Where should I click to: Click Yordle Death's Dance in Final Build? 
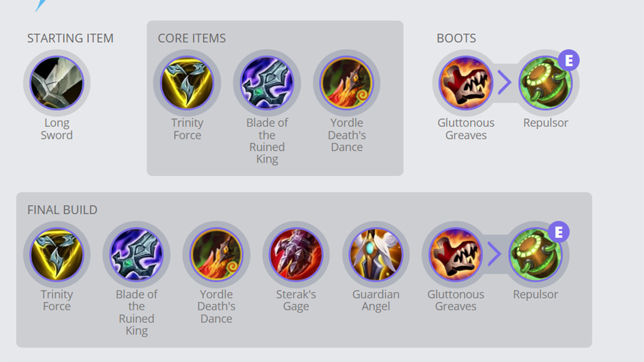(x=216, y=255)
